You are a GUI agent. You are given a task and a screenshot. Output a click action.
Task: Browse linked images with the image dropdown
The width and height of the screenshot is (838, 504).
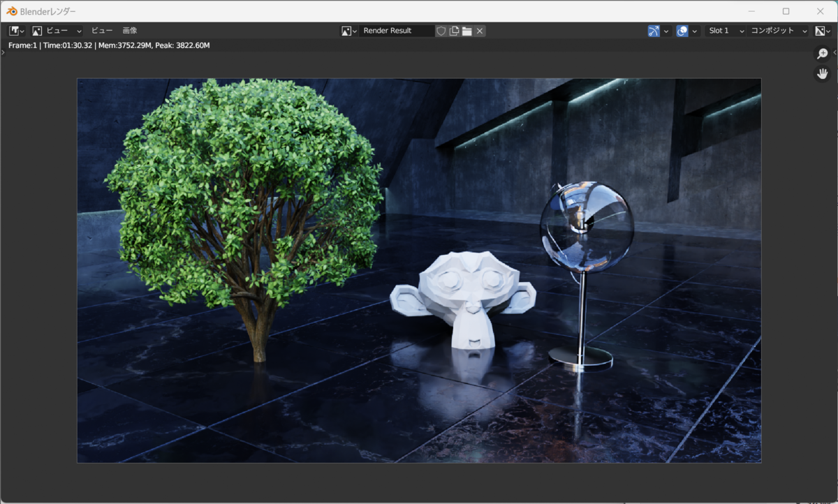point(349,31)
